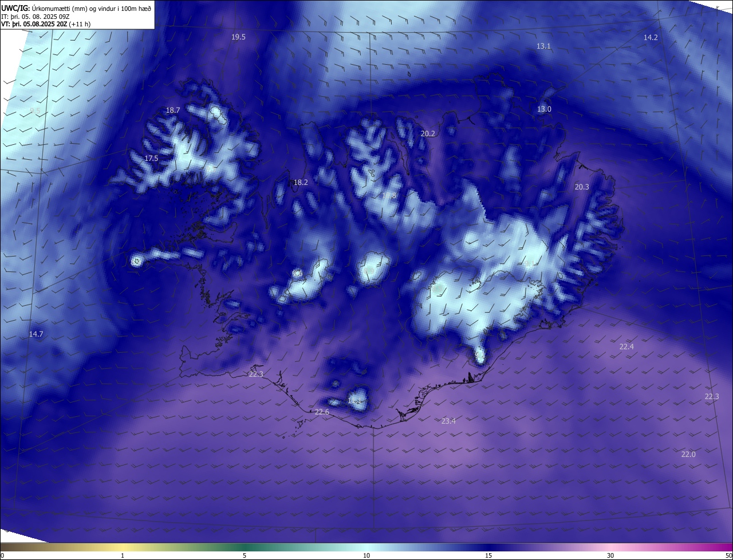Click the 14.2 value label
The height and width of the screenshot is (560, 733).
click(x=651, y=37)
